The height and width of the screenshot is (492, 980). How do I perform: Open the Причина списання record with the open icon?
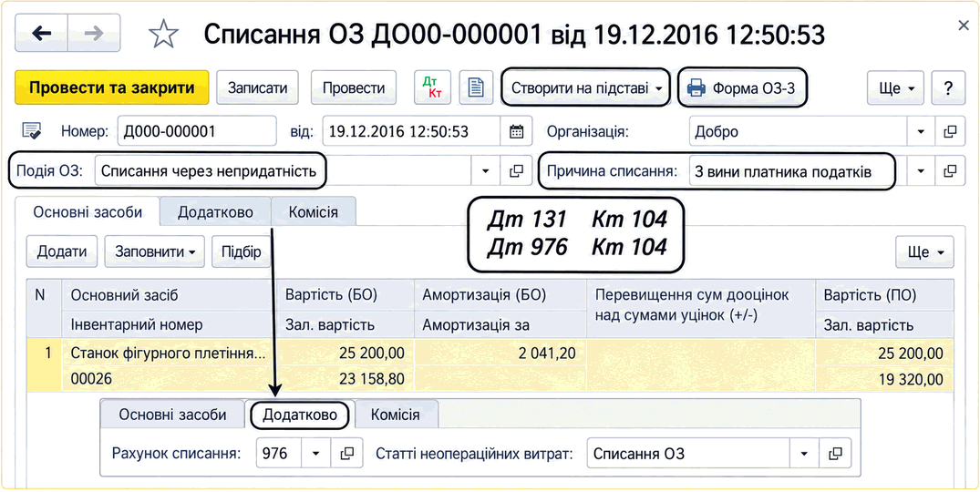950,171
